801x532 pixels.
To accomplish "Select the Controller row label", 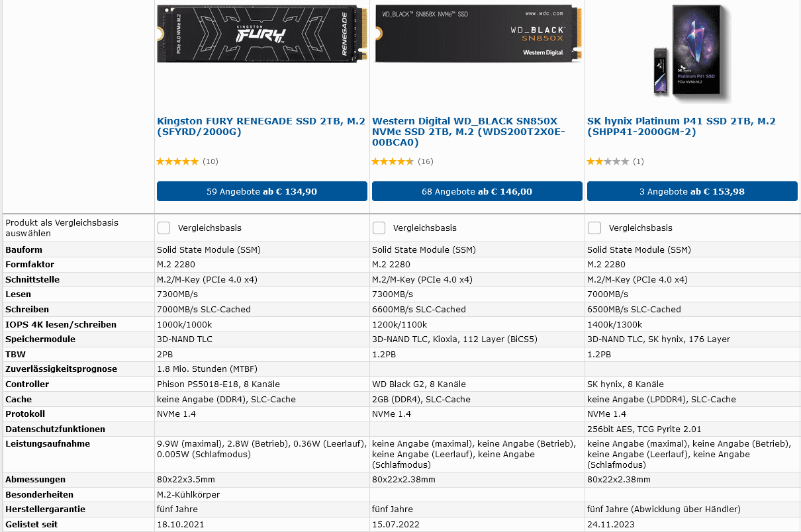I will (x=27, y=384).
